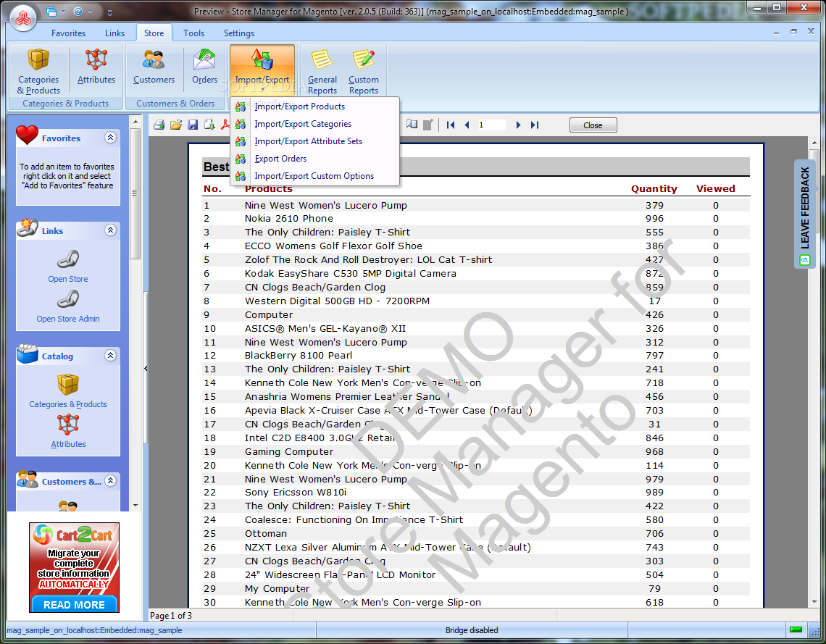Select the Store ribbon tab

pos(154,33)
